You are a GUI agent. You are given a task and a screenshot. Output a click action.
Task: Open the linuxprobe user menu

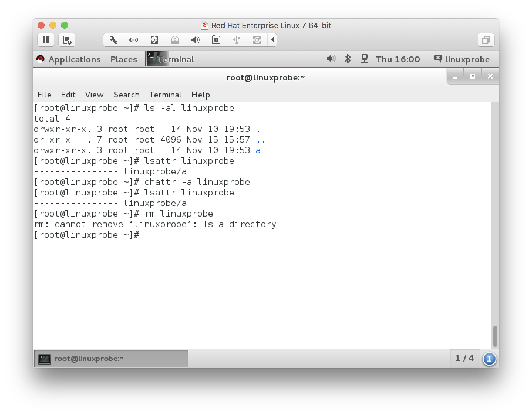[x=462, y=59]
